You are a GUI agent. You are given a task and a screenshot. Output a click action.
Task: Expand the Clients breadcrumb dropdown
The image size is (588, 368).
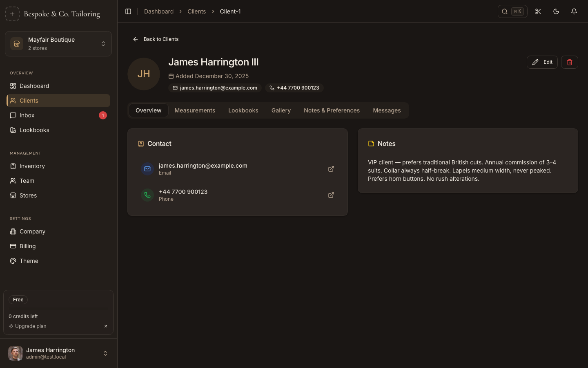point(196,11)
